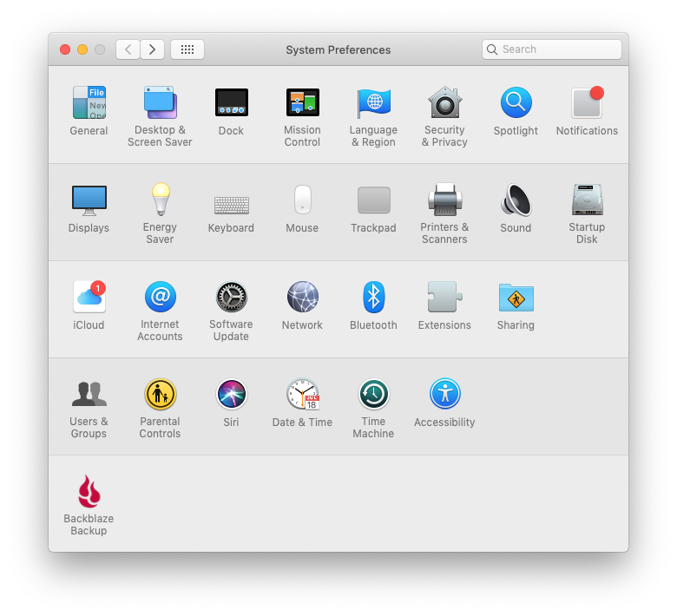
Task: Select the Security & Privacy icon
Action: click(445, 103)
